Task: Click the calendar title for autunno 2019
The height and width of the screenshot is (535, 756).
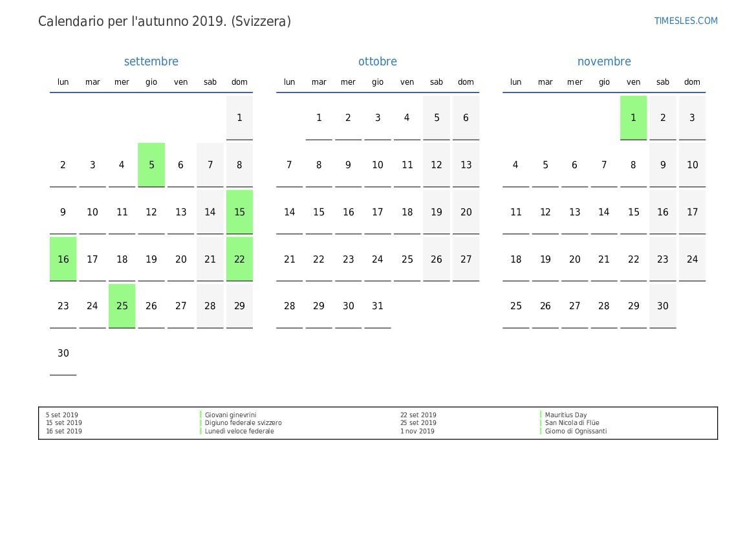Action: [x=164, y=21]
